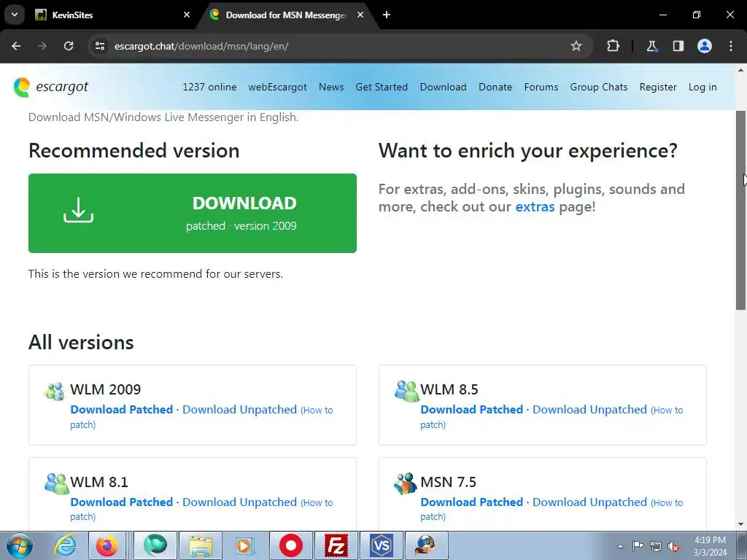Image resolution: width=747 pixels, height=560 pixels.
Task: Close the Download for MSN Messenger tab
Action: pos(360,15)
